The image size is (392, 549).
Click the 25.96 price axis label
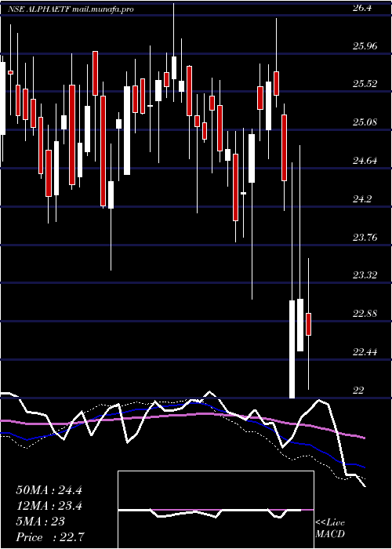365,45
